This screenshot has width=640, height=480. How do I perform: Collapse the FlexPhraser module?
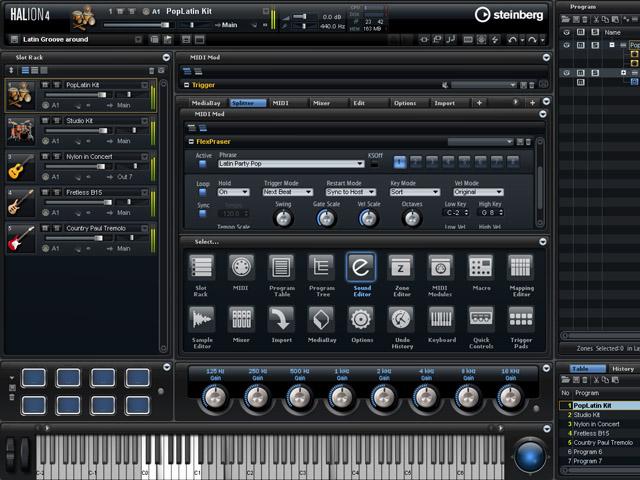tap(191, 142)
